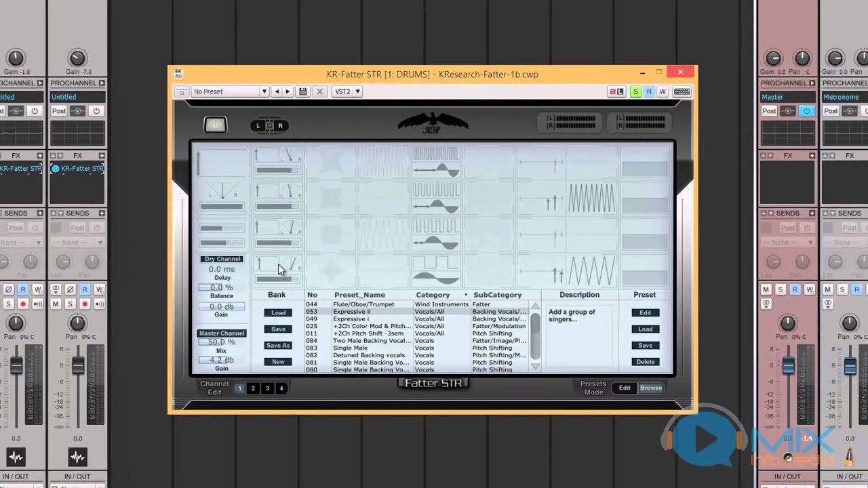Select Channel Edit tab 1

[239, 388]
